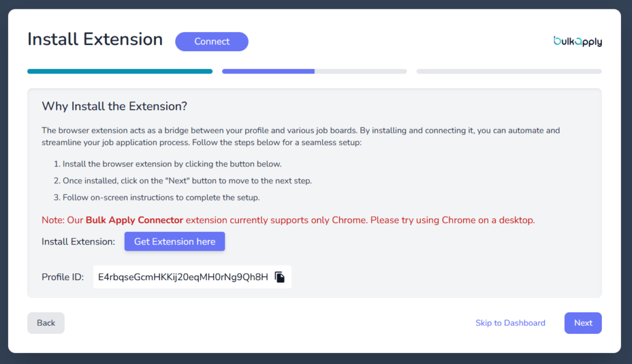The image size is (632, 364).
Task: Click the empty gray third progress segment
Action: pos(509,72)
